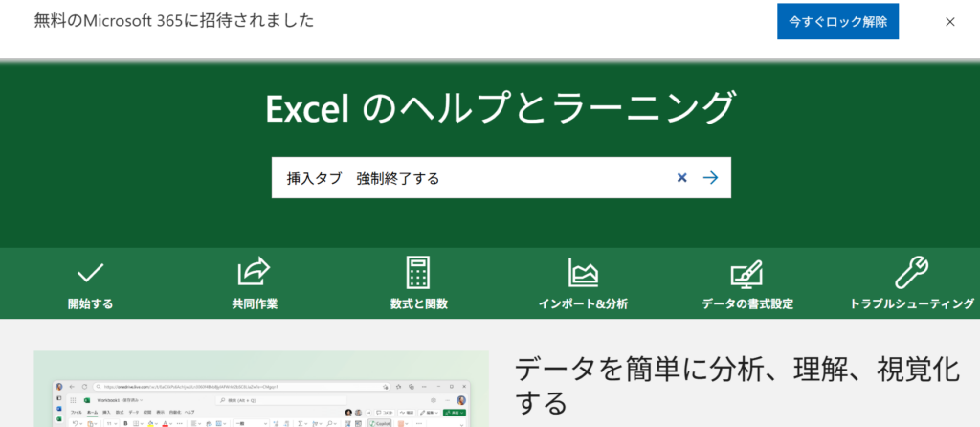980x427 pixels.
Task: Open the 共同作業 share icon category
Action: point(255,285)
